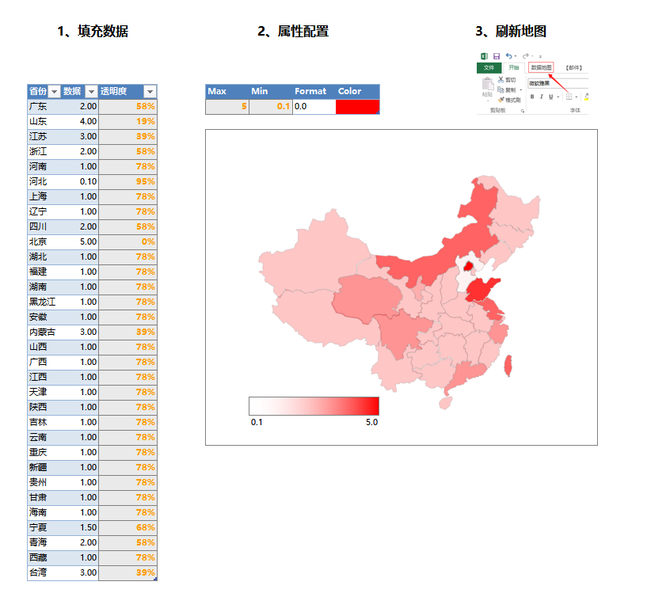Select the 台湾 data value 3.00
Screen dimensions: 670x612
click(x=80, y=572)
